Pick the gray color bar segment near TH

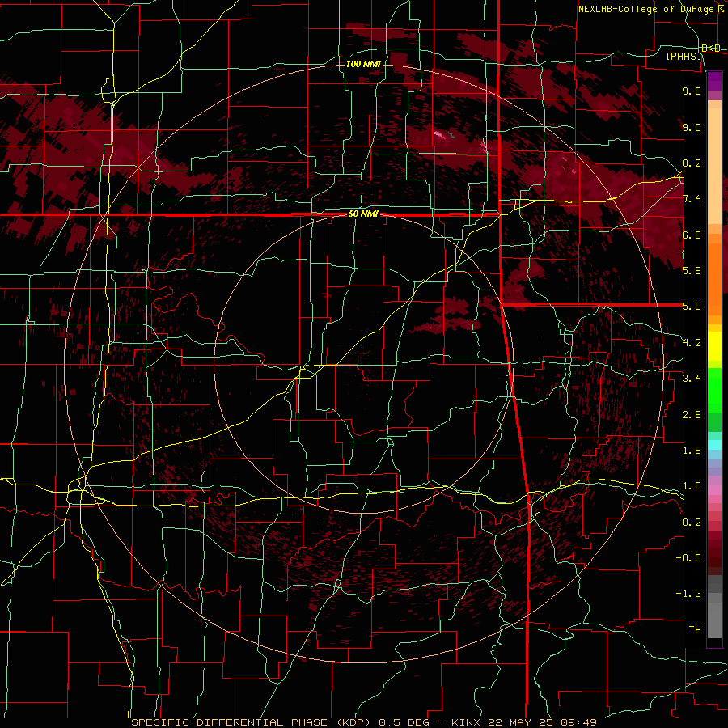[714, 620]
